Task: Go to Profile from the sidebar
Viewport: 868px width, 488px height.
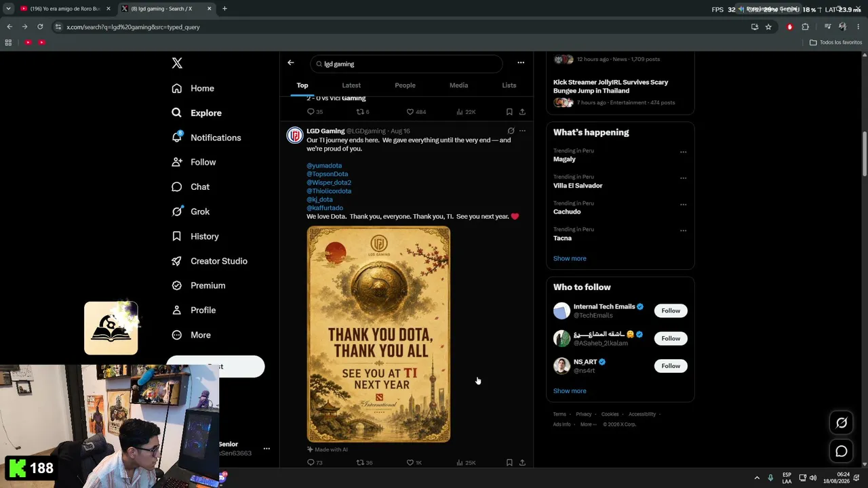Action: [193, 310]
